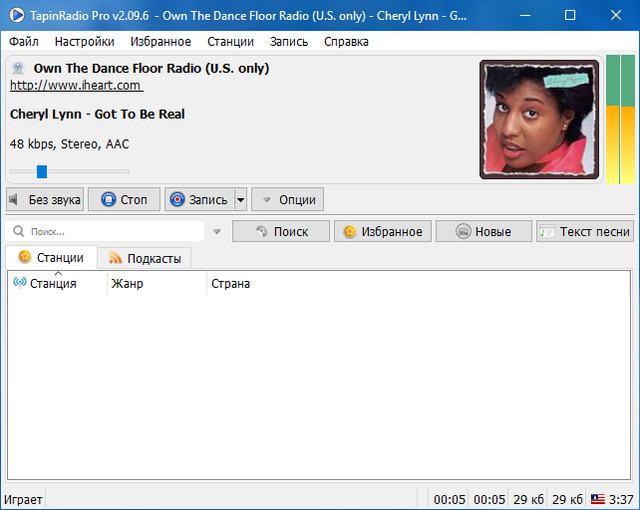
Task: Open the Станции menu in menu bar
Action: [x=230, y=41]
